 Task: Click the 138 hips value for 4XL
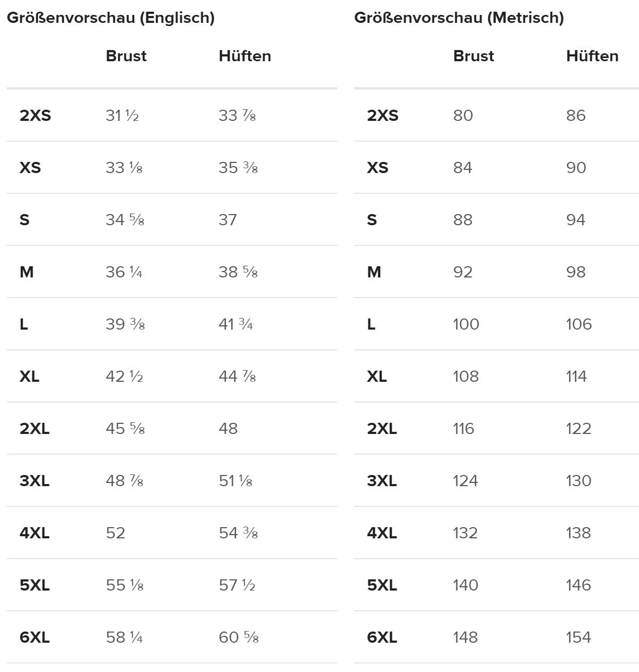pos(578,533)
